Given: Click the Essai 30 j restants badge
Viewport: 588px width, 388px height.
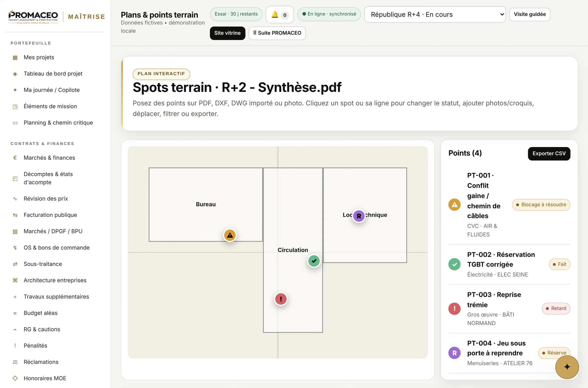Looking at the screenshot, I should pos(236,14).
